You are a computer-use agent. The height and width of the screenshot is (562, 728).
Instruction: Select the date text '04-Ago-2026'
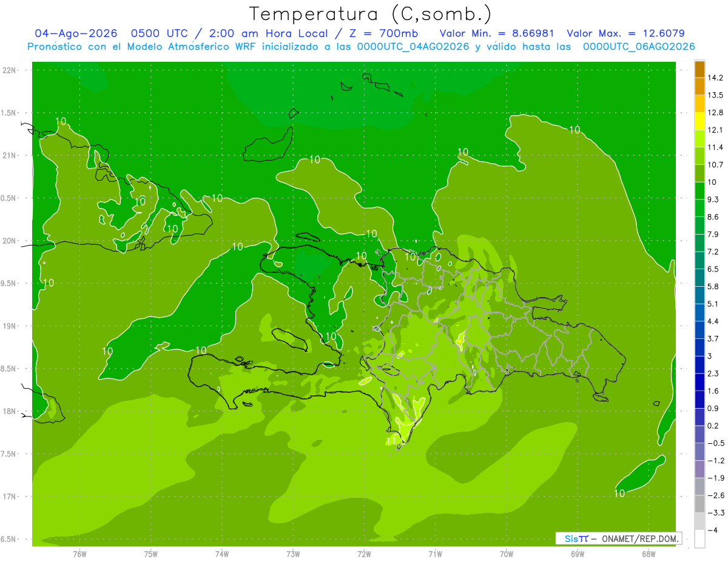coord(76,33)
